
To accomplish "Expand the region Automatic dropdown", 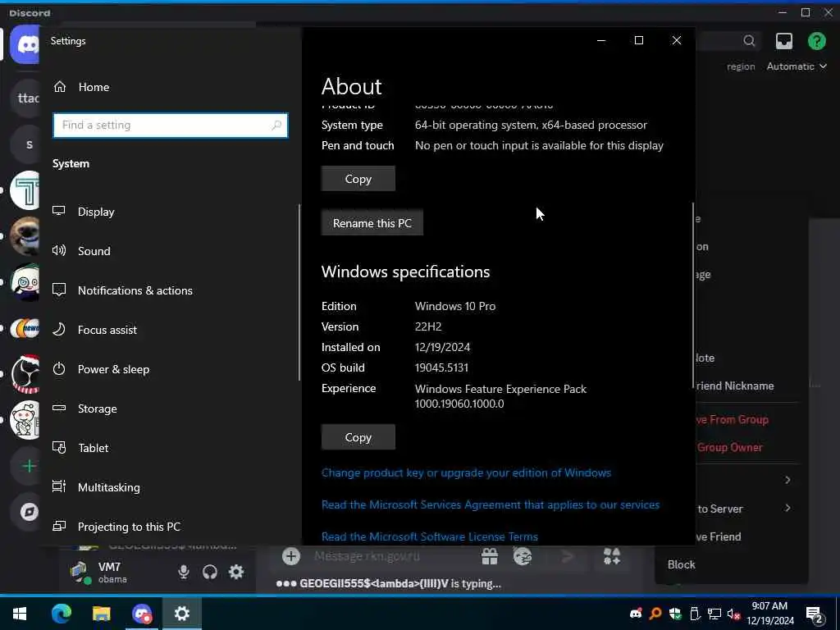I will tap(797, 66).
